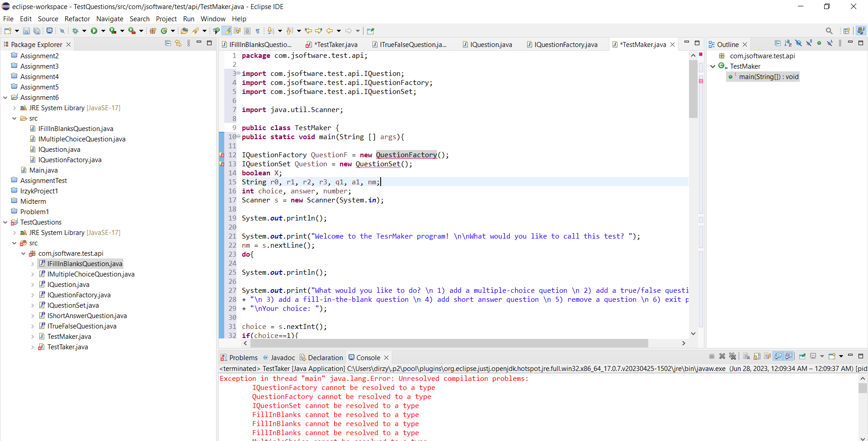Start debugging with the bug icon
This screenshot has height=441, width=868.
pos(75,31)
